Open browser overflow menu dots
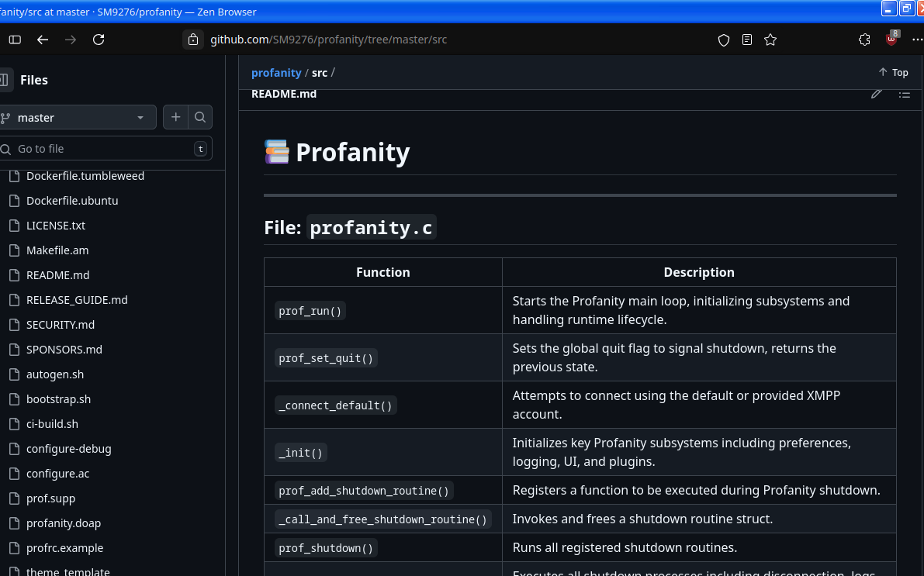 tap(918, 40)
